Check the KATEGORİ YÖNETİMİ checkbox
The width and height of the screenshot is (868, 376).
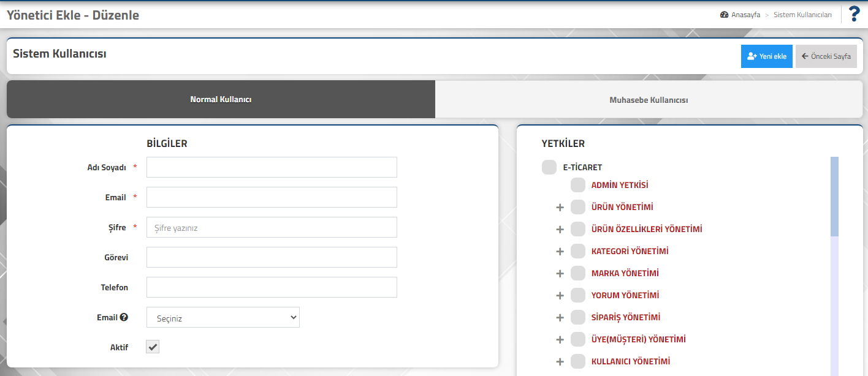tap(578, 251)
